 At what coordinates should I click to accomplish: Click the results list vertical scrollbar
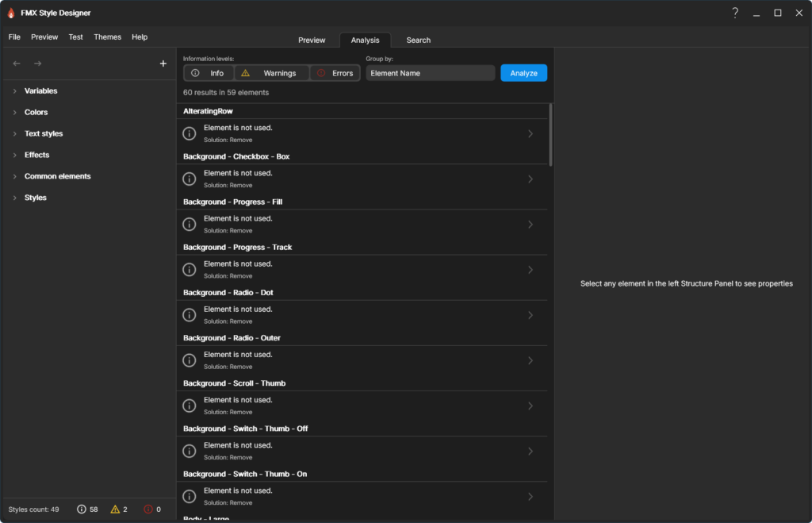point(550,135)
